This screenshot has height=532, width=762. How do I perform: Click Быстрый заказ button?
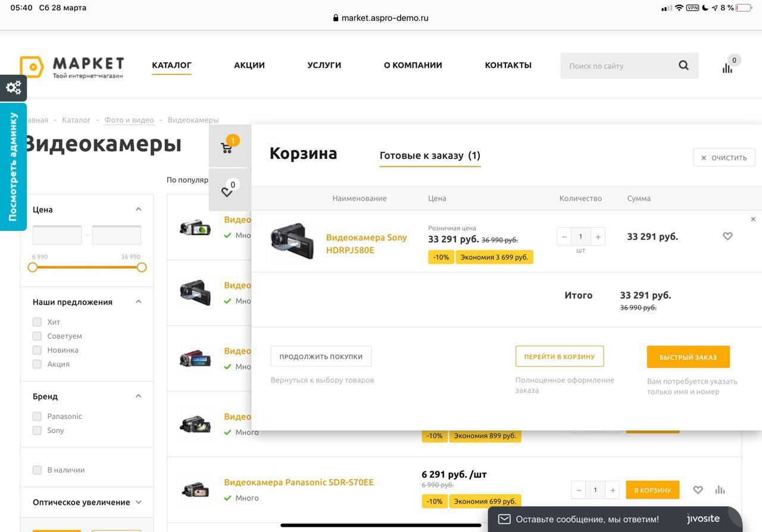pyautogui.click(x=688, y=357)
